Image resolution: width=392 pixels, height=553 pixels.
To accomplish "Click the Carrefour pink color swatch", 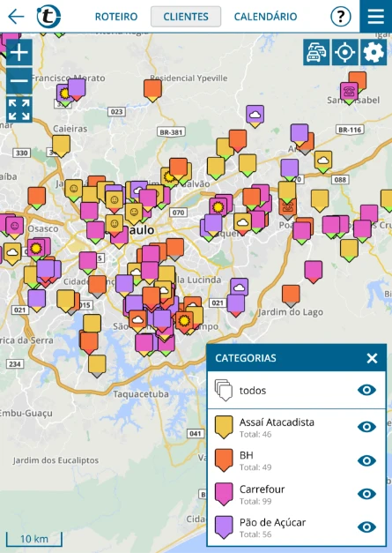I will pyautogui.click(x=224, y=494).
